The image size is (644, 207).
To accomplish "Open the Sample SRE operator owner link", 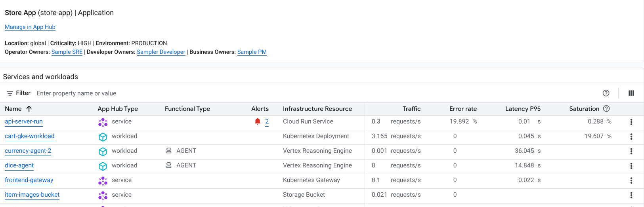I will coord(67,52).
